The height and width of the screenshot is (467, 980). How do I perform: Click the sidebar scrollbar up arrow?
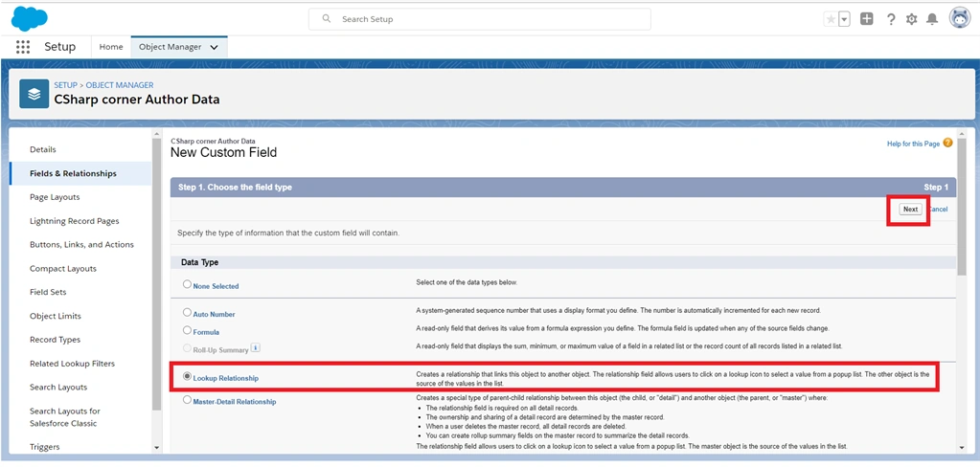click(x=156, y=133)
